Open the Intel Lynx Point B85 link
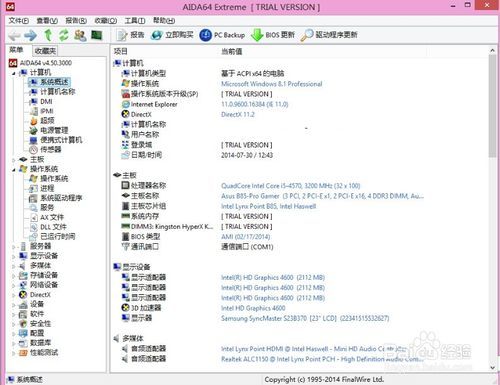Image resolution: width=500 pixels, height=385 pixels. coord(268,206)
